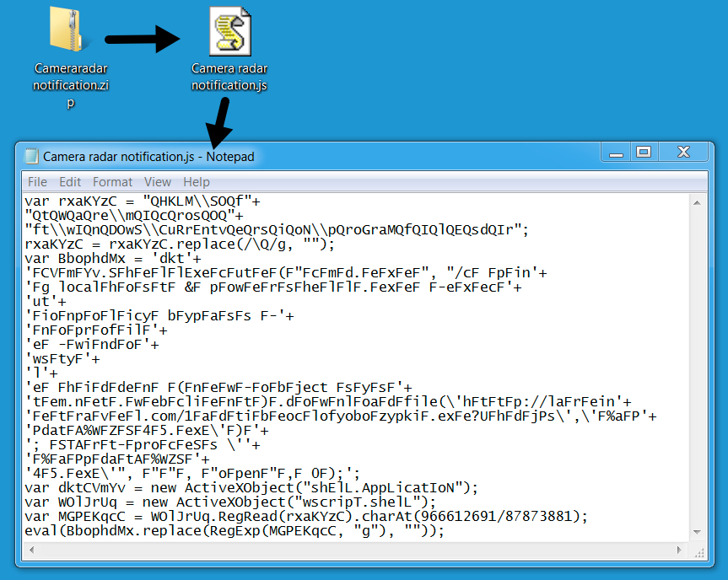Click the line "'eF -FwiFndFoF'+"
Image resolution: width=728 pixels, height=580 pixels.
point(92,344)
